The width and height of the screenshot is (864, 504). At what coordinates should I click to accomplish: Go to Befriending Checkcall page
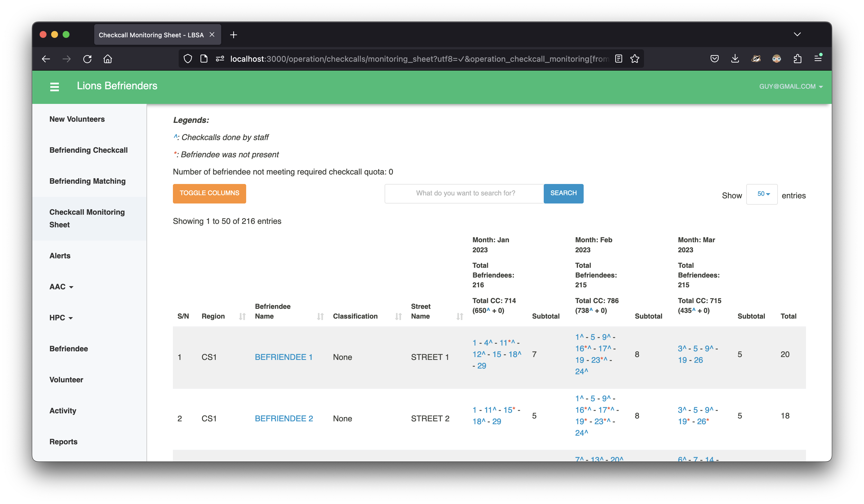[x=88, y=150]
